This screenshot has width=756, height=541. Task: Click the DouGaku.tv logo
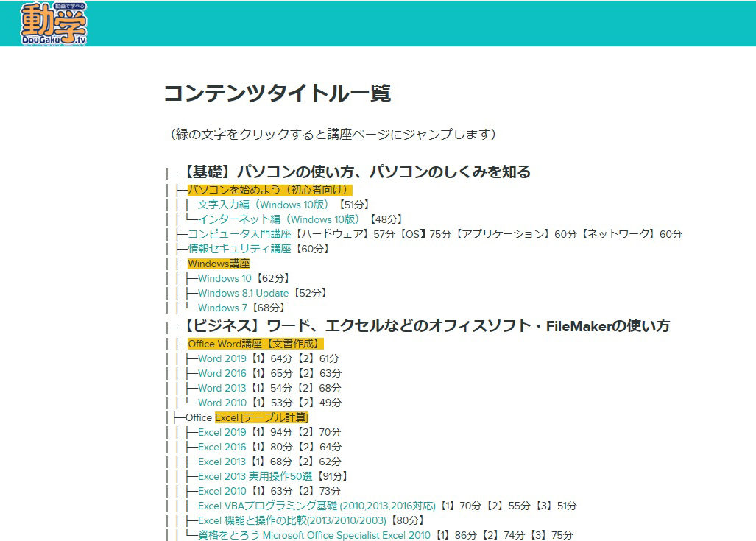[x=54, y=24]
